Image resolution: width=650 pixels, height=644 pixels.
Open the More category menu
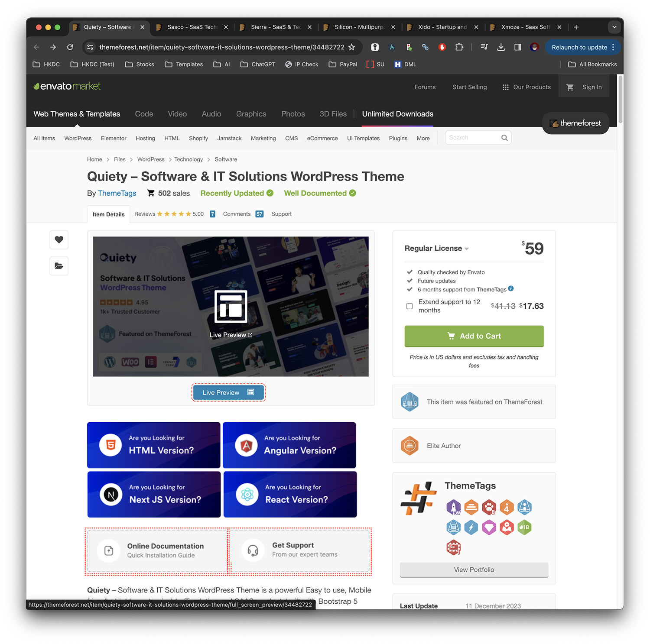(x=423, y=139)
